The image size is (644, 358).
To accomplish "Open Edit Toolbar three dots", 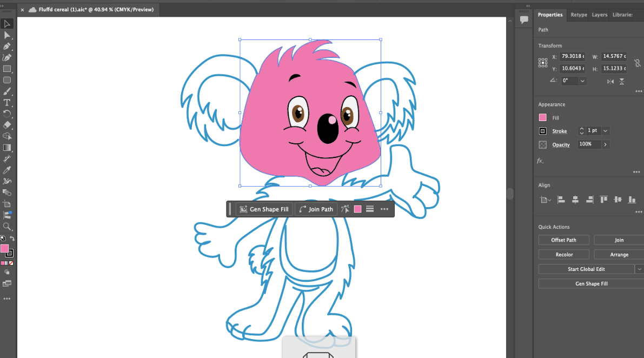I will pyautogui.click(x=7, y=299).
